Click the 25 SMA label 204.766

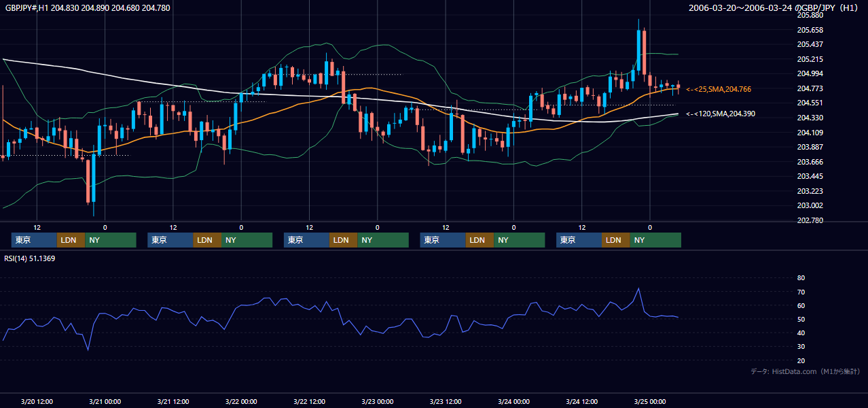coord(719,89)
